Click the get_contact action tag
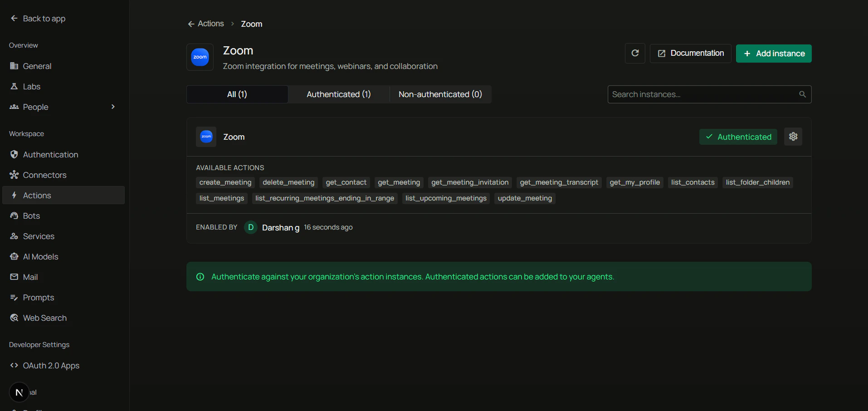Screen dimensions: 868x411 [x=346, y=182]
